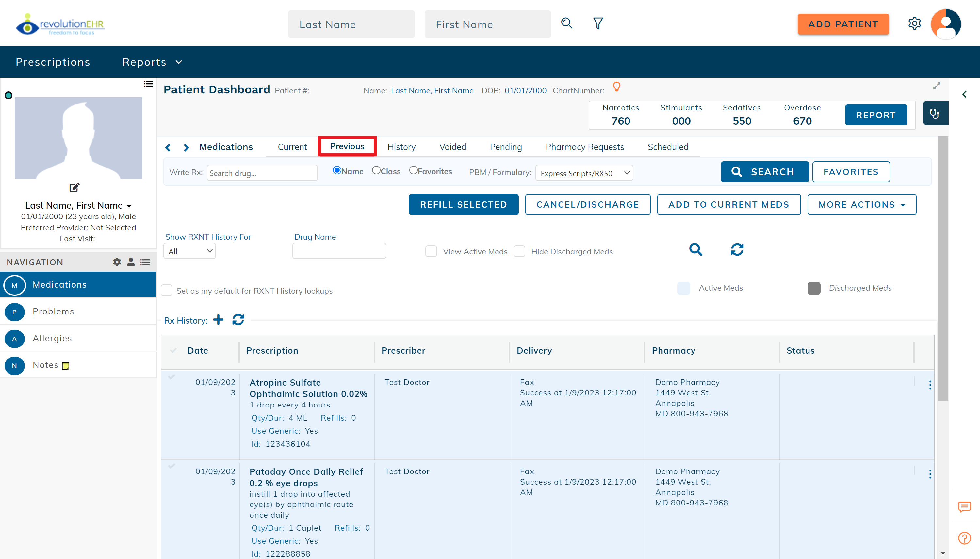Switch to the Pharmacy Requests tab
980x559 pixels.
[x=584, y=147]
